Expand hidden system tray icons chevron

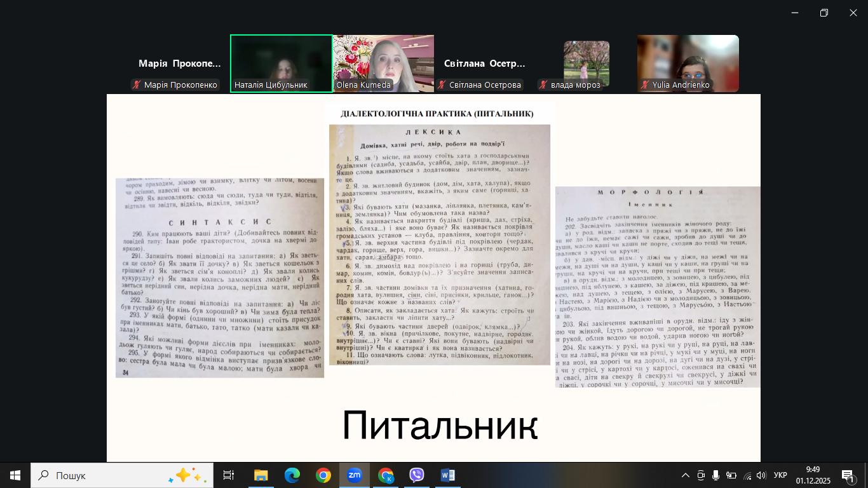(x=685, y=475)
